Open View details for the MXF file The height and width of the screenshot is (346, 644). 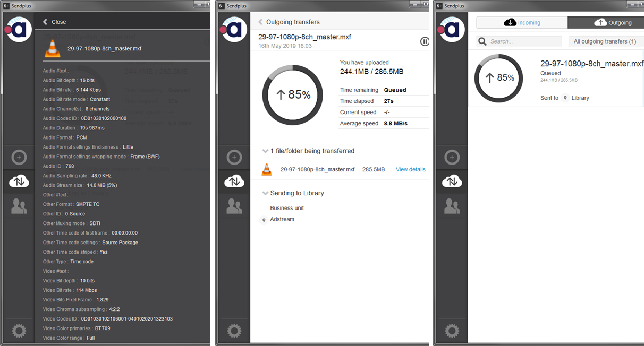pos(410,169)
